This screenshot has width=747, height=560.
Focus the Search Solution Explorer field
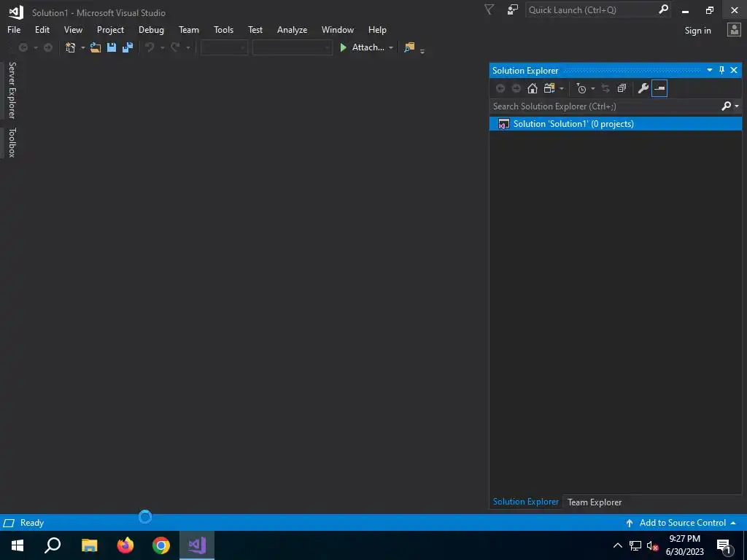pos(605,106)
